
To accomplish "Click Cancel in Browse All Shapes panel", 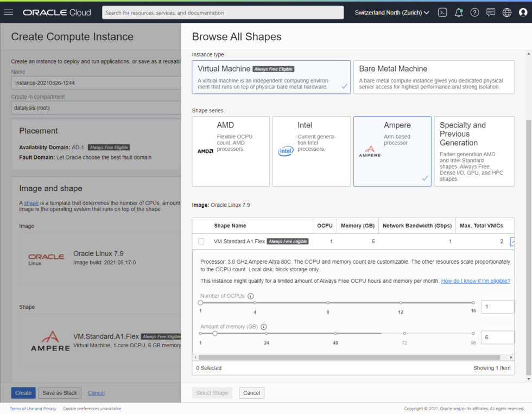I will click(x=251, y=393).
